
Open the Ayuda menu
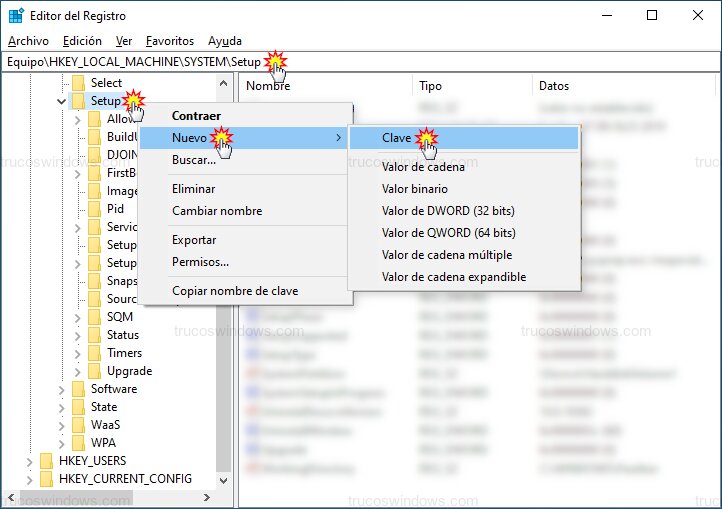click(x=225, y=41)
